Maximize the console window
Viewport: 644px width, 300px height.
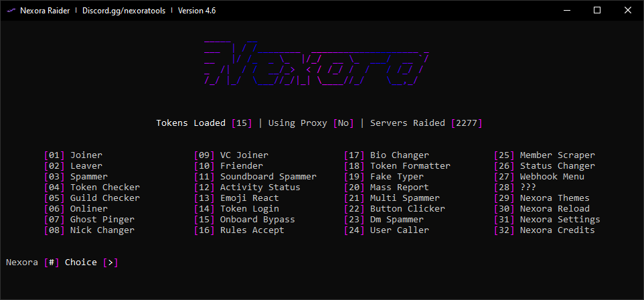pyautogui.click(x=597, y=10)
